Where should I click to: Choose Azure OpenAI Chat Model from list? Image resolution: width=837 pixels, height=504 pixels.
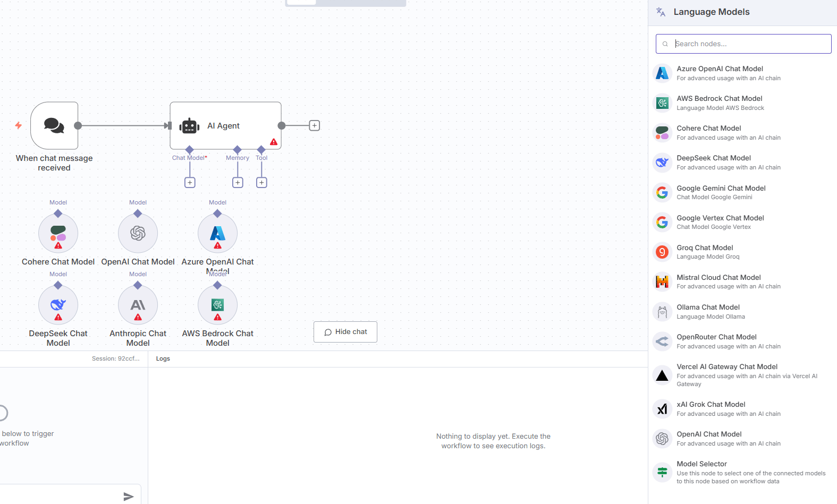(742, 73)
